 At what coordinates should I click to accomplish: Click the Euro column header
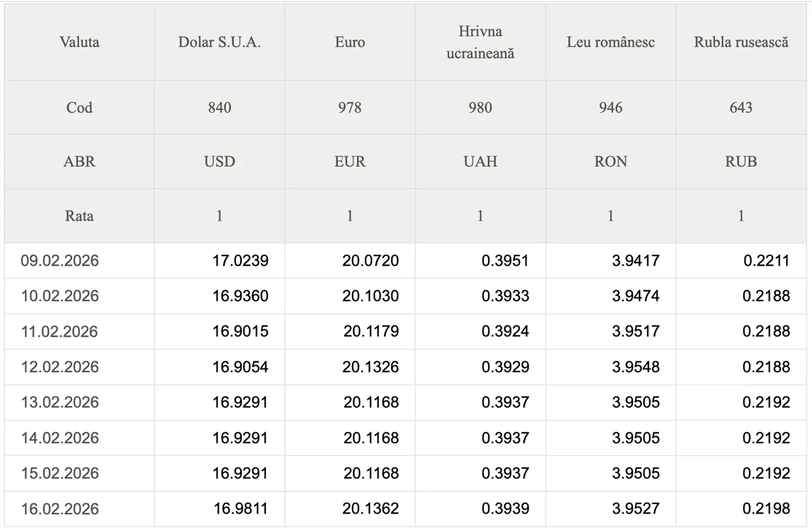click(x=350, y=42)
